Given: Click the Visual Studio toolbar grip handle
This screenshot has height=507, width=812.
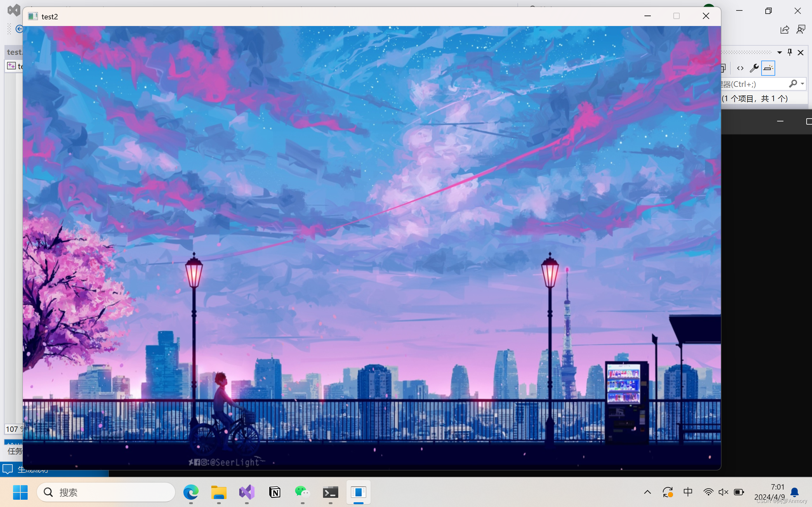Looking at the screenshot, I should click(9, 29).
